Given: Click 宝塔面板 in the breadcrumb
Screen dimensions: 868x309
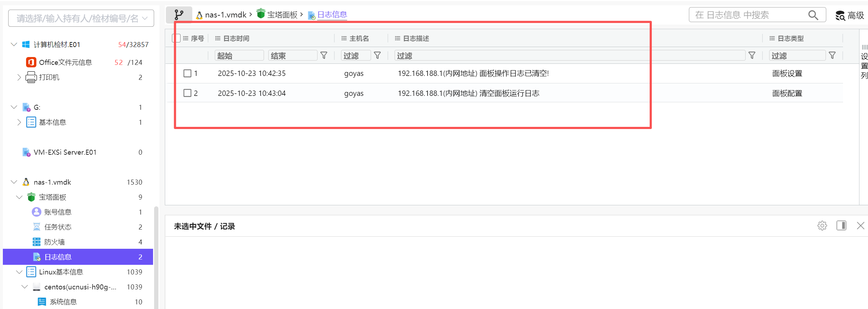Looking at the screenshot, I should click(282, 15).
